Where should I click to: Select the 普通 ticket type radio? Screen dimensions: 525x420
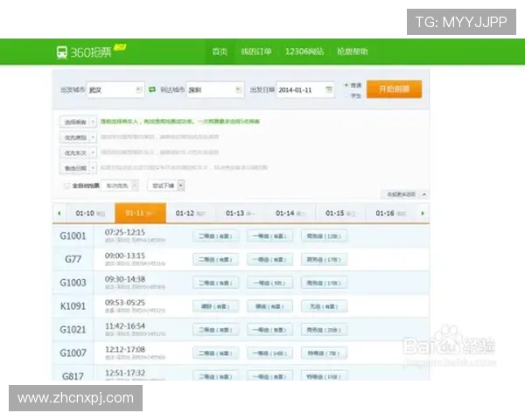point(346,85)
